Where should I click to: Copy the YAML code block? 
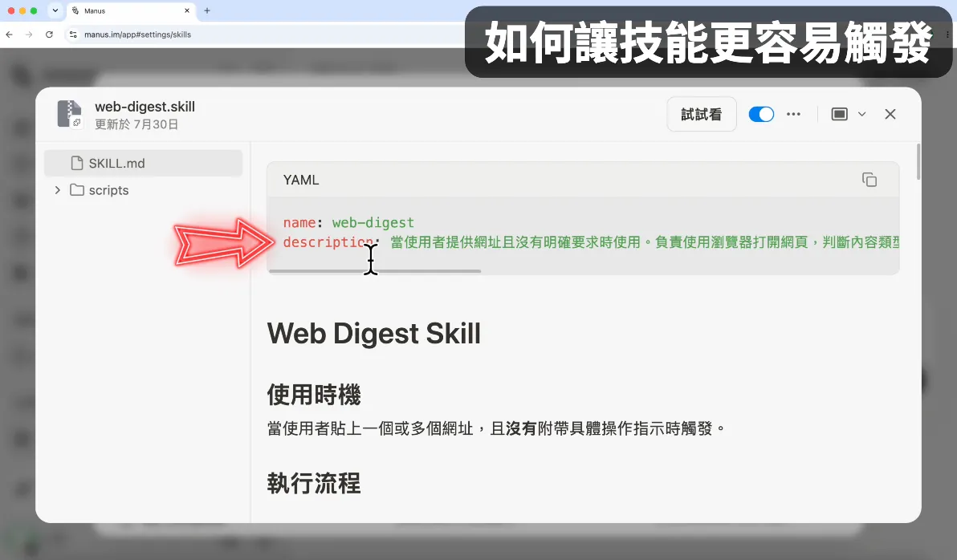pos(869,180)
